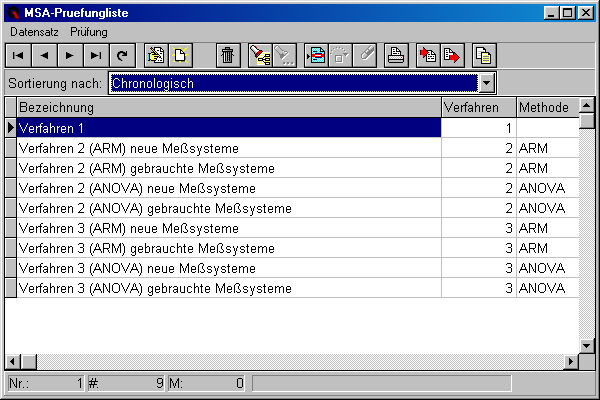600x400 pixels.
Task: Select row Verfahren 2 (ANOVA) neue Meßsysteme
Action: tap(228, 188)
